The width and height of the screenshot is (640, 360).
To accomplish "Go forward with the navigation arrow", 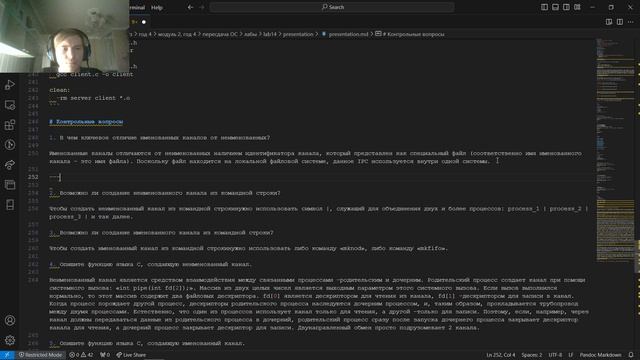I will [202, 7].
